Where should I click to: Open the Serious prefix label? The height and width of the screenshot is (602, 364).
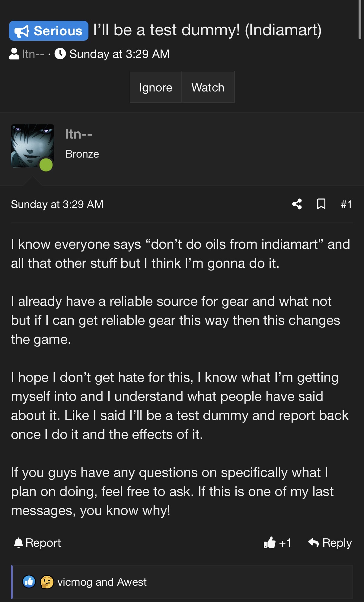pos(49,31)
